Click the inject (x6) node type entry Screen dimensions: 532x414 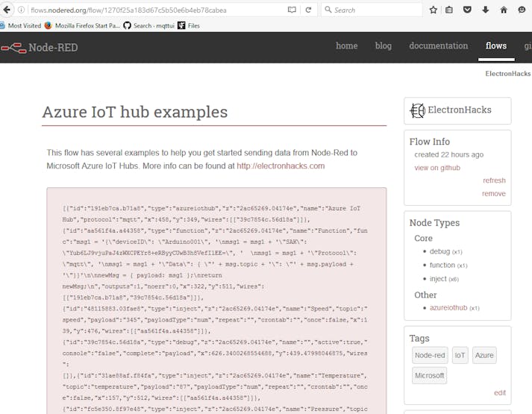point(444,279)
